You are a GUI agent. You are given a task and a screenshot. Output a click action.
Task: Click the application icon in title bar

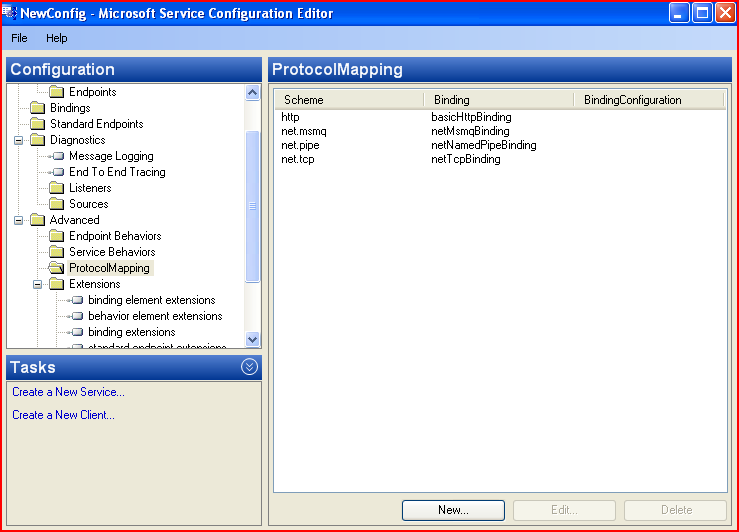coord(9,12)
